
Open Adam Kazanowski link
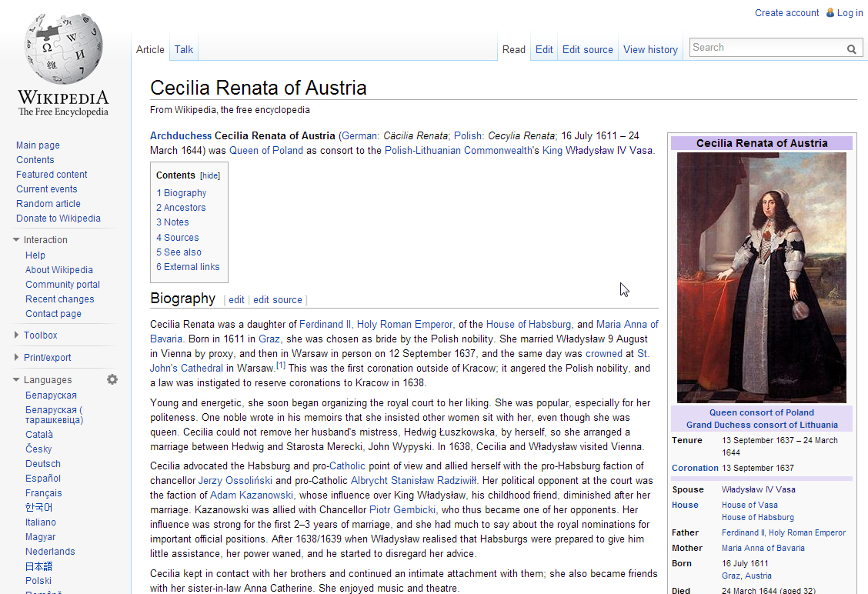click(x=252, y=495)
